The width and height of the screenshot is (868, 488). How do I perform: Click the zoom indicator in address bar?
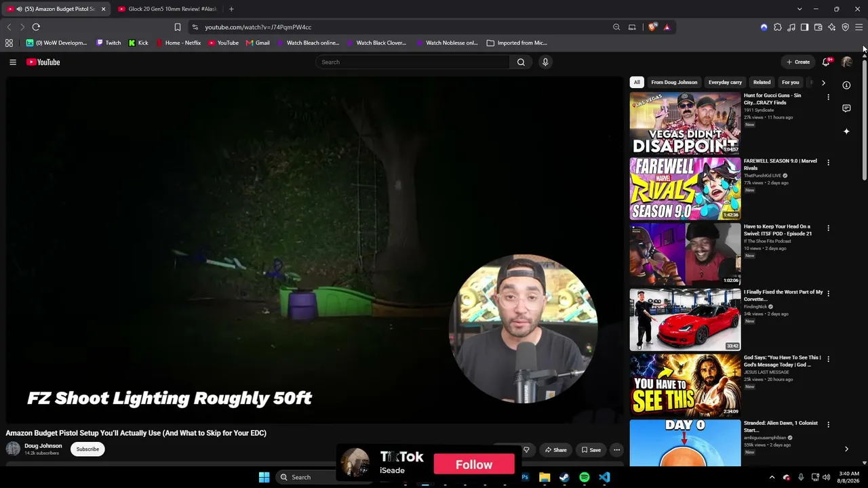[x=616, y=27]
